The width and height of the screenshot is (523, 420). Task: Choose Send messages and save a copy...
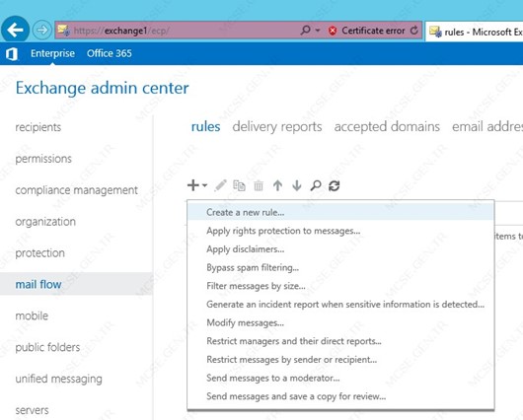coord(340,396)
